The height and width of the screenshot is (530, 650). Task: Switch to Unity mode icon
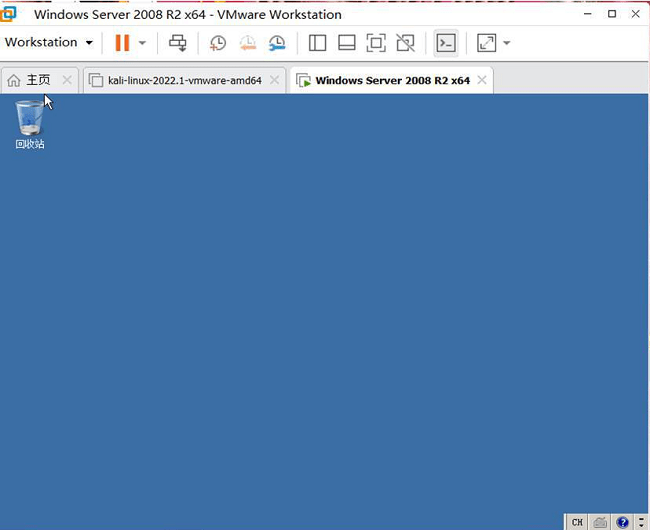point(405,43)
